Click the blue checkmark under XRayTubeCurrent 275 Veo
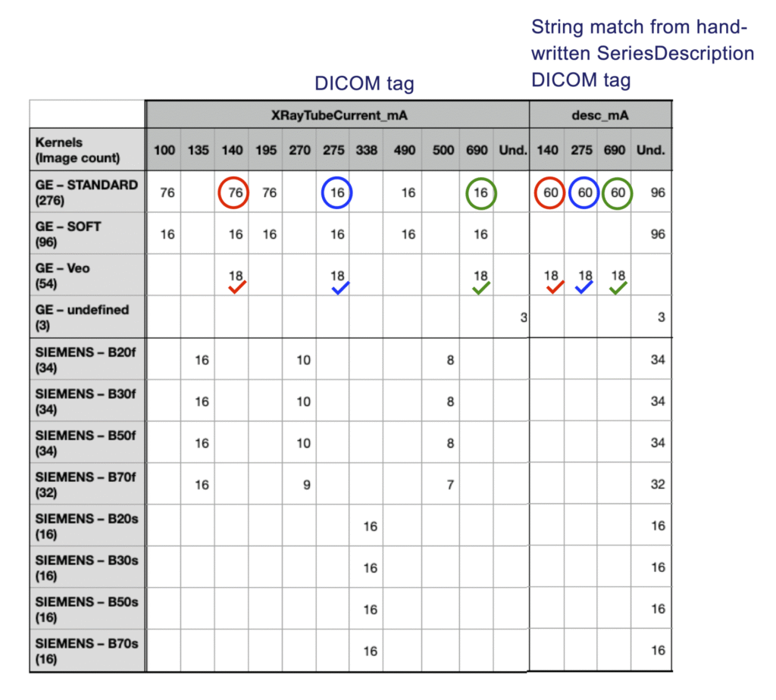The image size is (776, 700). coord(340,287)
